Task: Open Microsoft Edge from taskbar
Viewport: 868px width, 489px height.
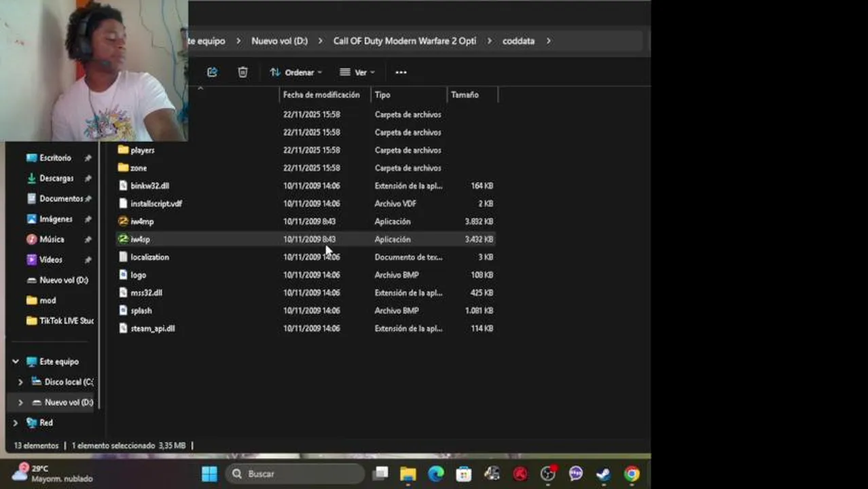Action: (435, 473)
